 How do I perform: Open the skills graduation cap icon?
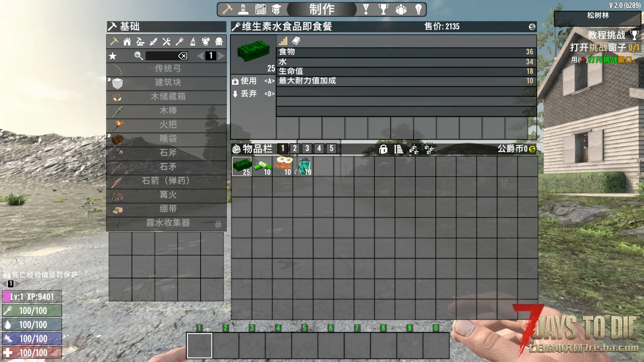click(x=276, y=9)
